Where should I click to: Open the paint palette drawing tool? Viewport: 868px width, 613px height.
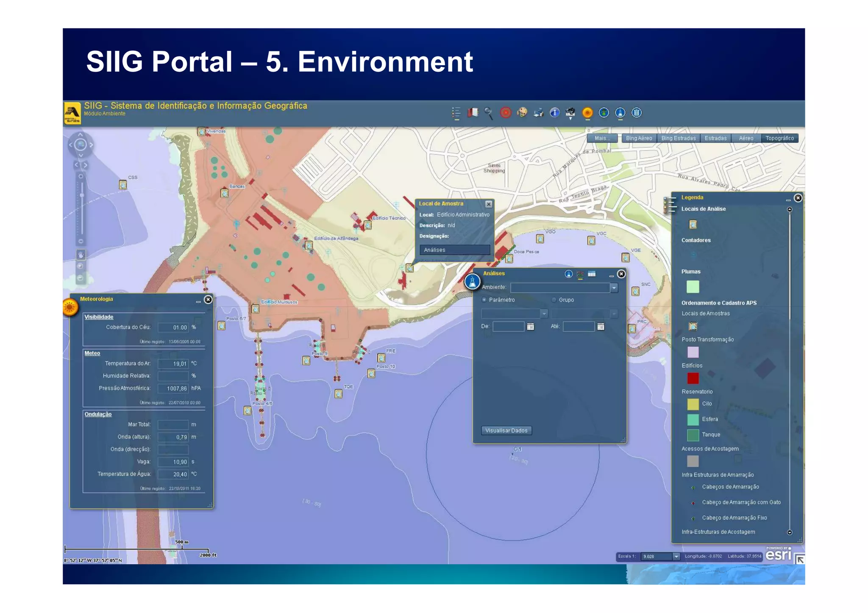(x=522, y=112)
